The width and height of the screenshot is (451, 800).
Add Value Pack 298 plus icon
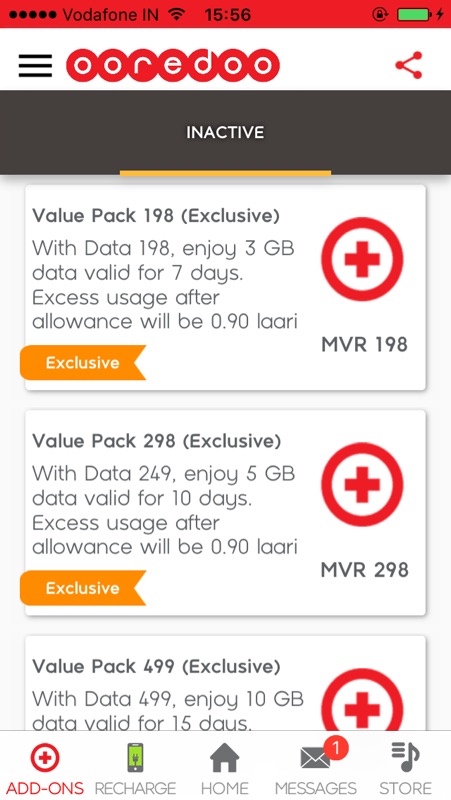(362, 485)
